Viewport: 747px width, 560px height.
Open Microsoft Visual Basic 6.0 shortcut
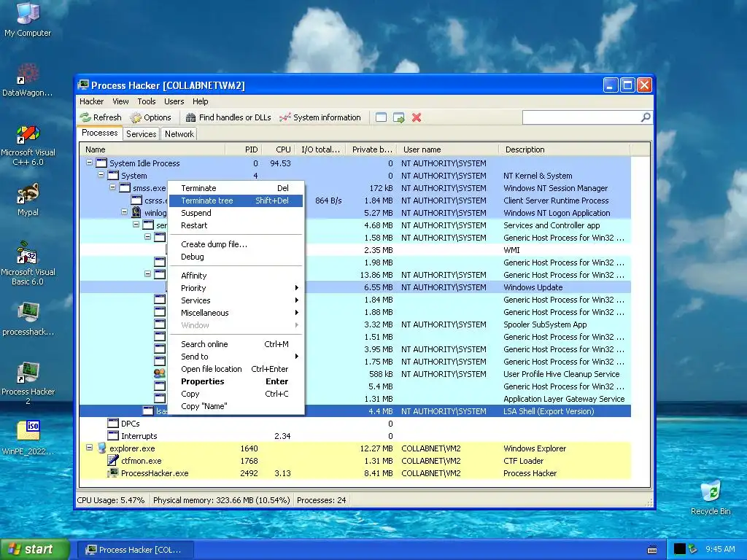pos(28,264)
